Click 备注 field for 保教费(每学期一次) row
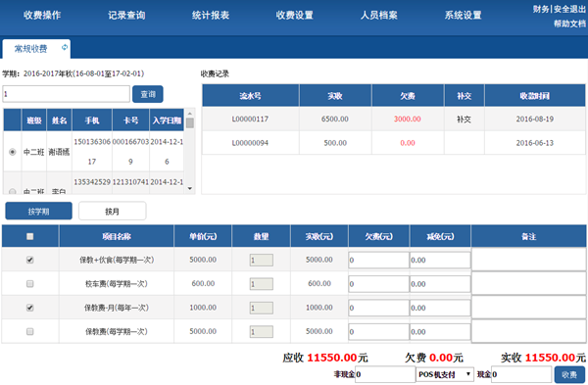Image resolution: width=588 pixels, height=385 pixels. click(x=529, y=331)
